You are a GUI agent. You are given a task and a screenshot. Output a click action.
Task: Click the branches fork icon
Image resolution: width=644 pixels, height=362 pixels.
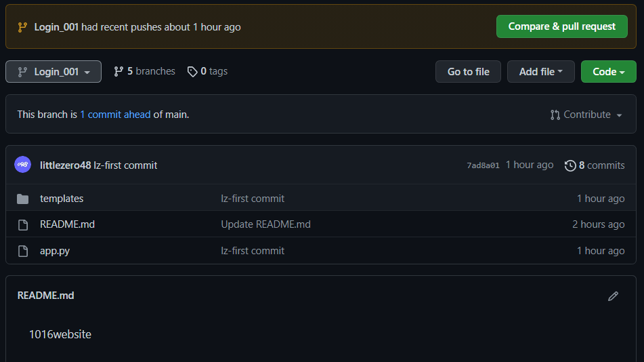pos(119,72)
